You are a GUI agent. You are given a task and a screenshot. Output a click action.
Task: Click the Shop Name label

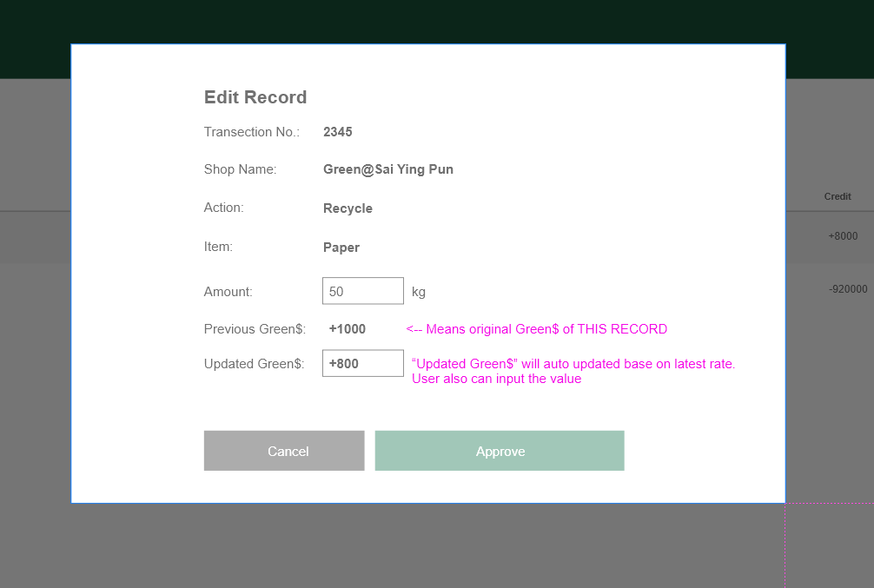tap(240, 169)
